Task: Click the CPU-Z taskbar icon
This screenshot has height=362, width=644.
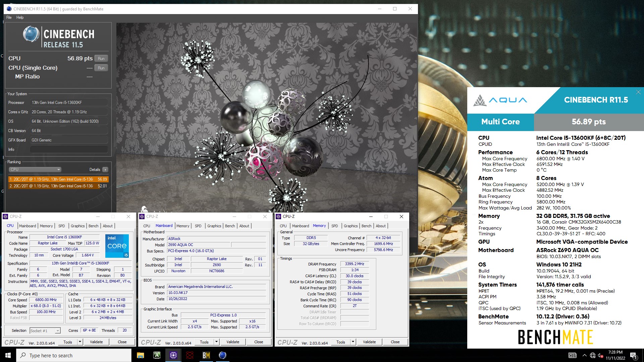Action: pyautogui.click(x=173, y=355)
